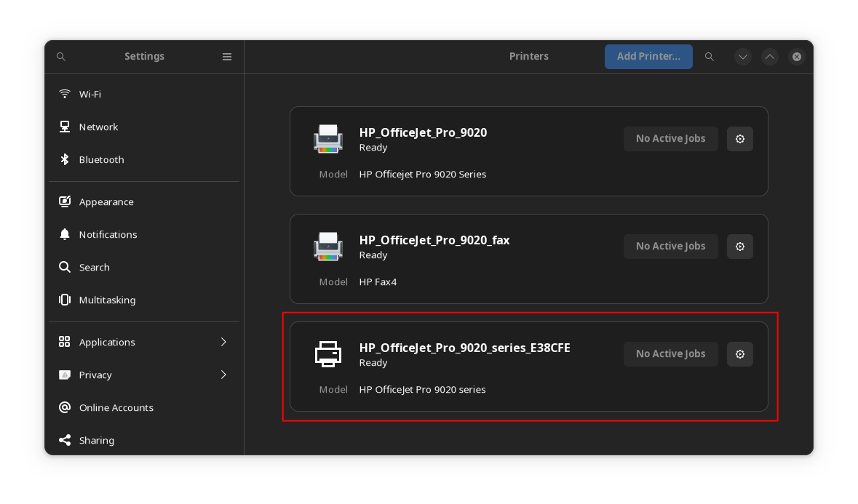Click the Multitasking icon
Image resolution: width=858 pixels, height=504 pixels.
click(65, 300)
